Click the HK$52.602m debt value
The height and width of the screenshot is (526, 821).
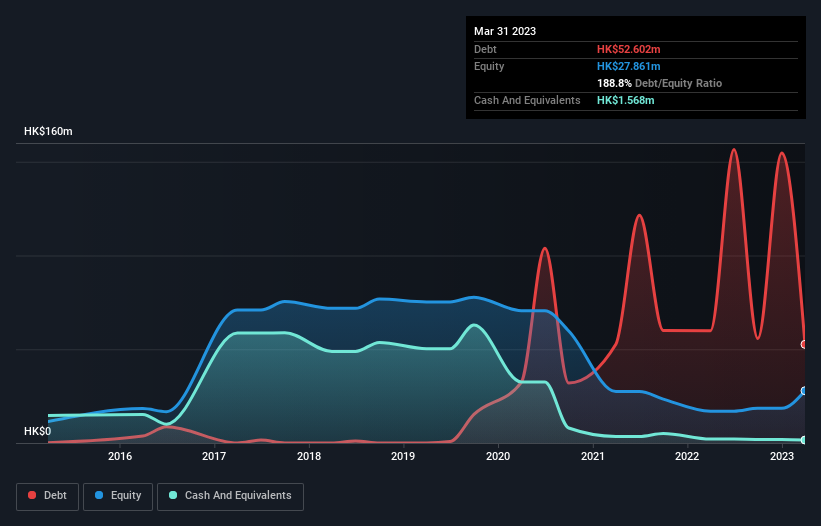pyautogui.click(x=628, y=49)
